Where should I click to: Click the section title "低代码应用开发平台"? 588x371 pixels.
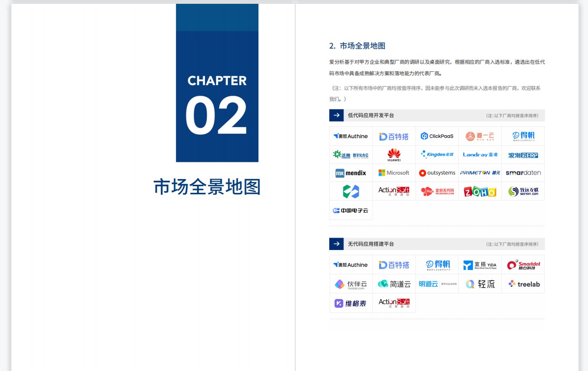click(x=371, y=115)
